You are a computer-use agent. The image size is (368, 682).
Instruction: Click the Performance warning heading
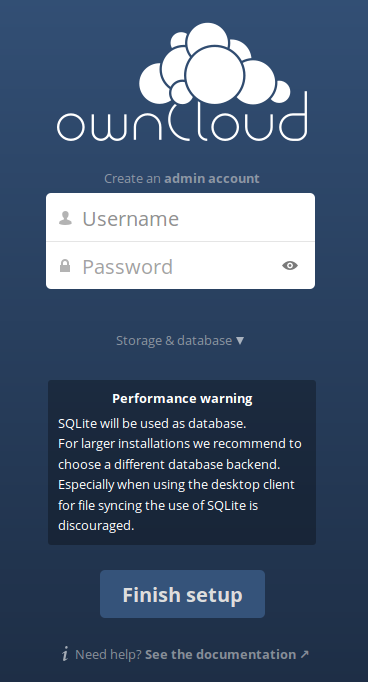pos(182,398)
